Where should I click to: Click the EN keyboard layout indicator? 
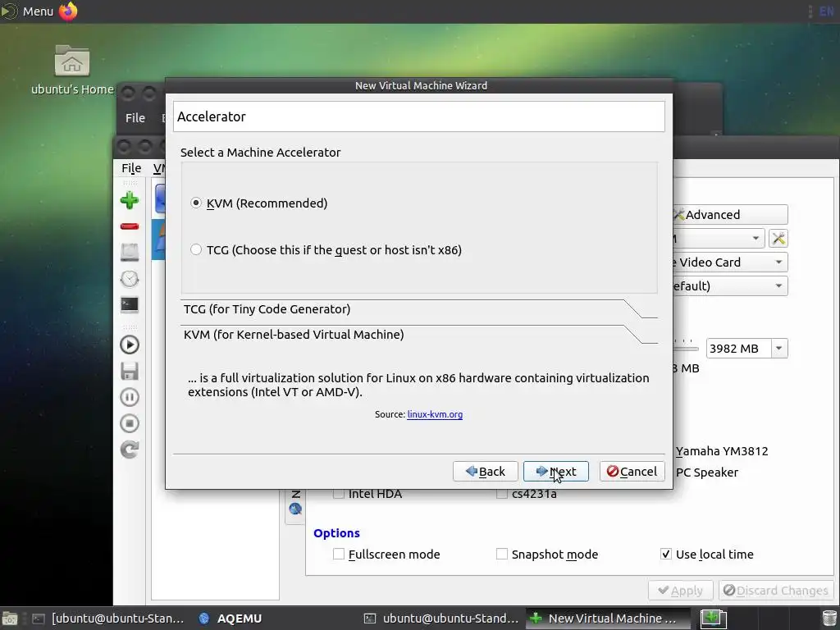[x=826, y=11]
